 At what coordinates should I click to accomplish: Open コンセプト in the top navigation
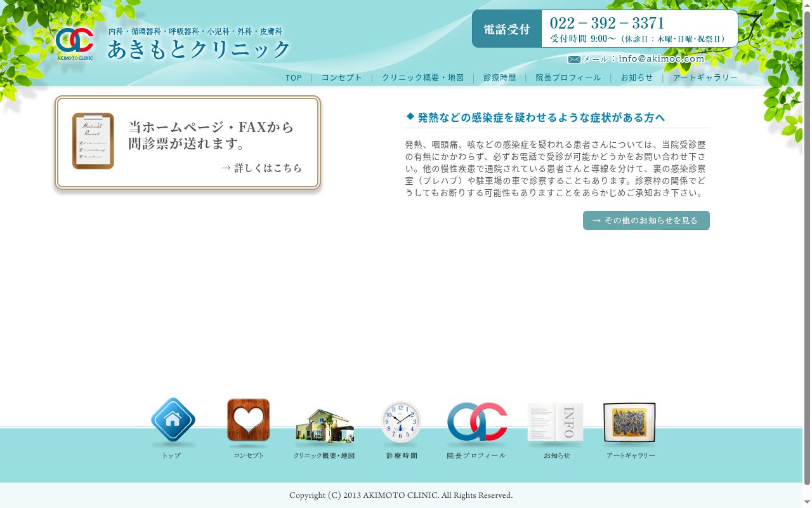point(342,78)
